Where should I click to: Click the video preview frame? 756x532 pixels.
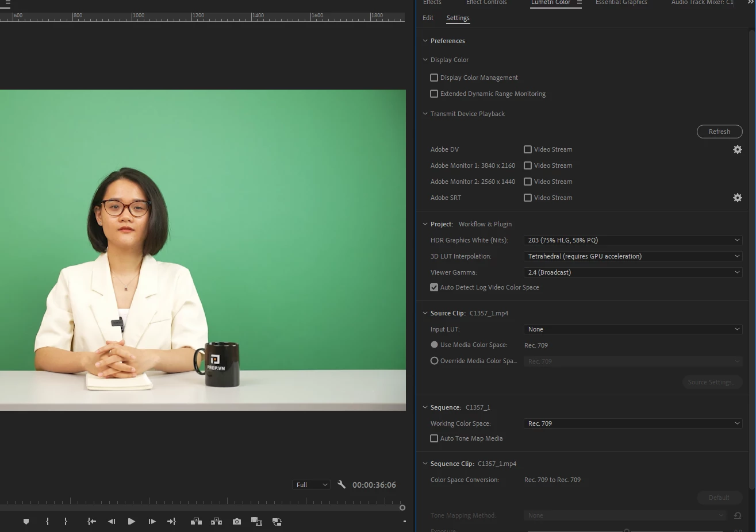pyautogui.click(x=202, y=250)
